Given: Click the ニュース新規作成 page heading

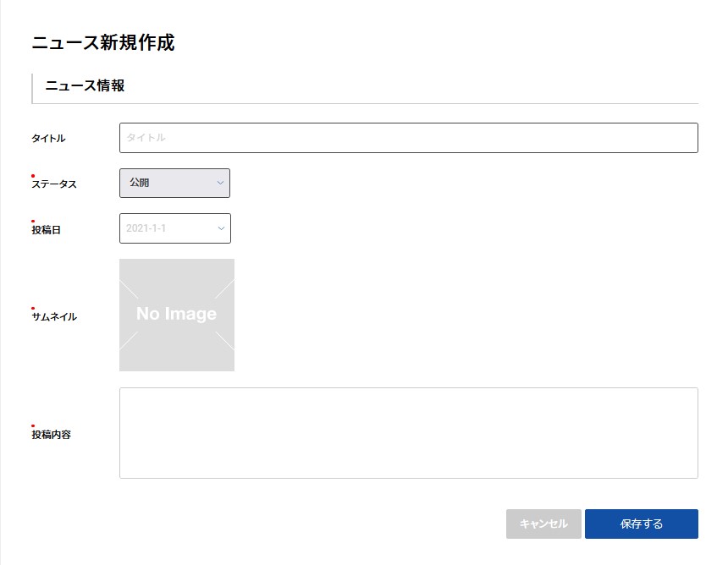Looking at the screenshot, I should (103, 43).
